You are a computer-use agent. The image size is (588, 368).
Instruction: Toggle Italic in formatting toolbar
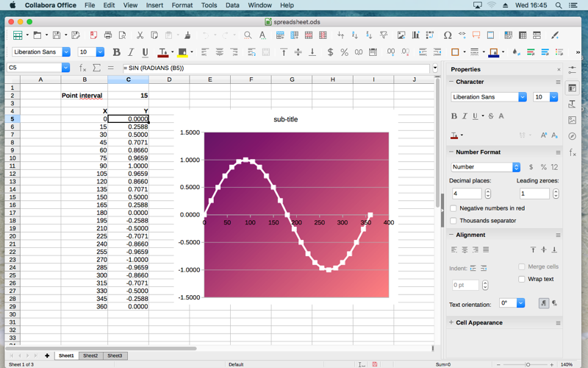(x=131, y=52)
